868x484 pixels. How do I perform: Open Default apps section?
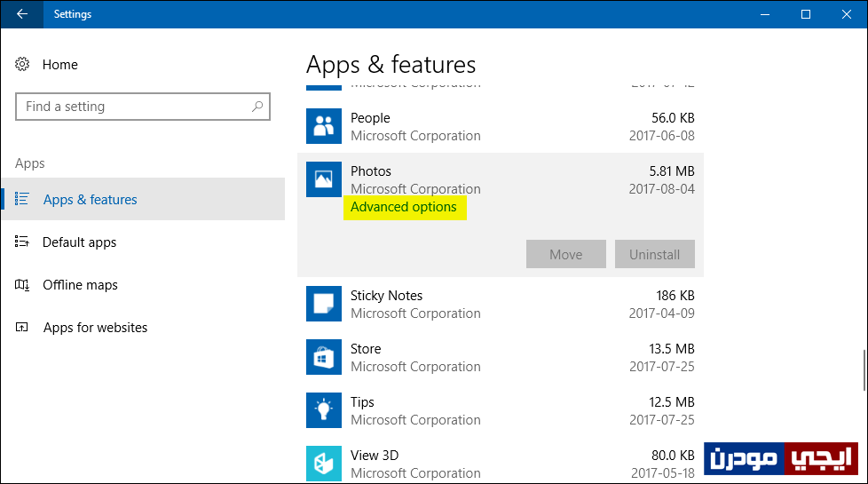click(79, 242)
